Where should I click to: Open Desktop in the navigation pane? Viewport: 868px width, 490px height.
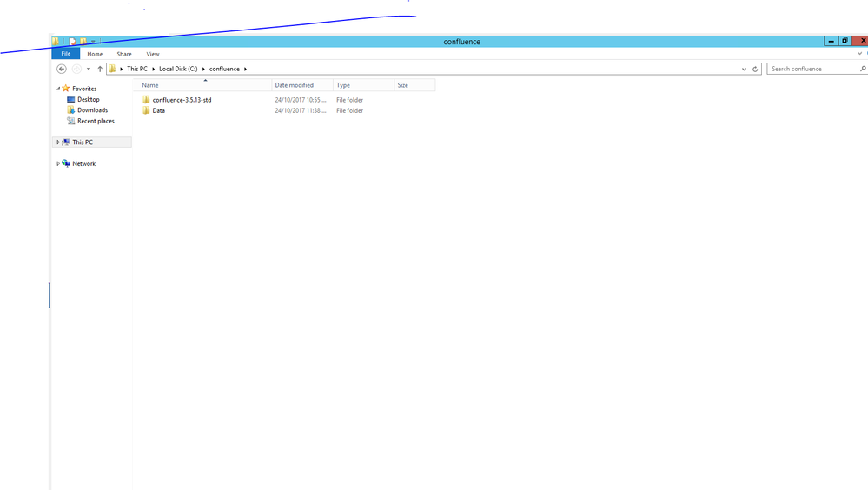pyautogui.click(x=89, y=100)
